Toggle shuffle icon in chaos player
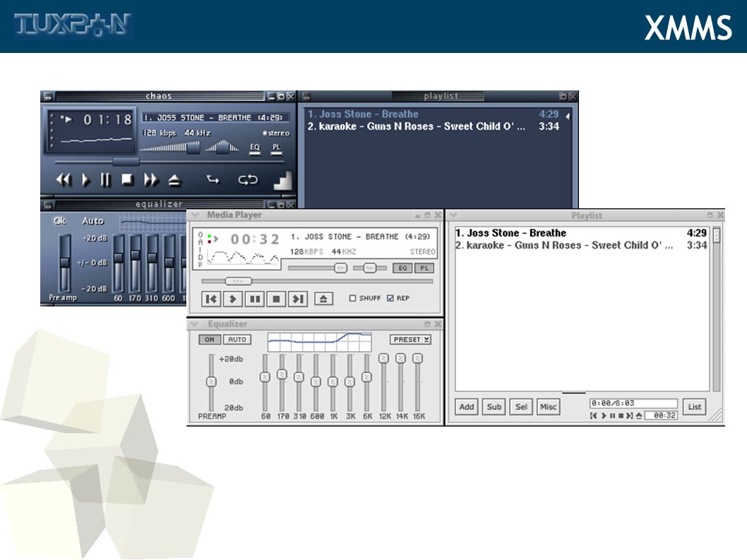The height and width of the screenshot is (560, 747). [x=213, y=179]
